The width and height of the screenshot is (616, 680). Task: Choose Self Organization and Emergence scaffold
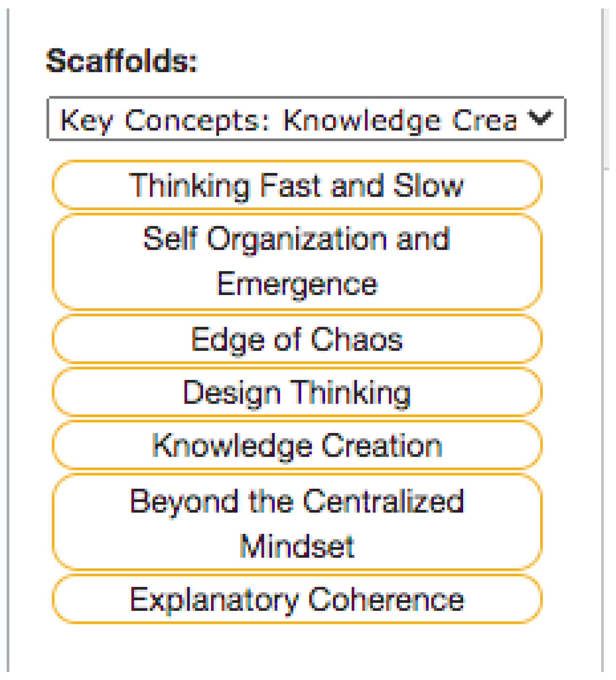(297, 262)
